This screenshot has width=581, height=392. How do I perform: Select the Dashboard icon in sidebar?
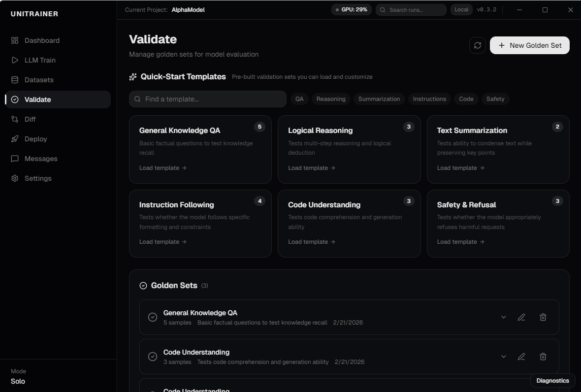tap(15, 40)
